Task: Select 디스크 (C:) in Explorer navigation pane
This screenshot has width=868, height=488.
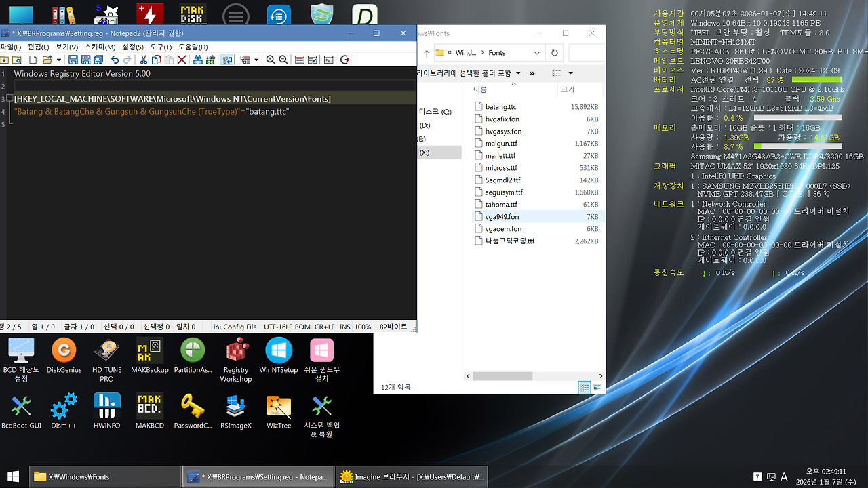Action: (435, 111)
